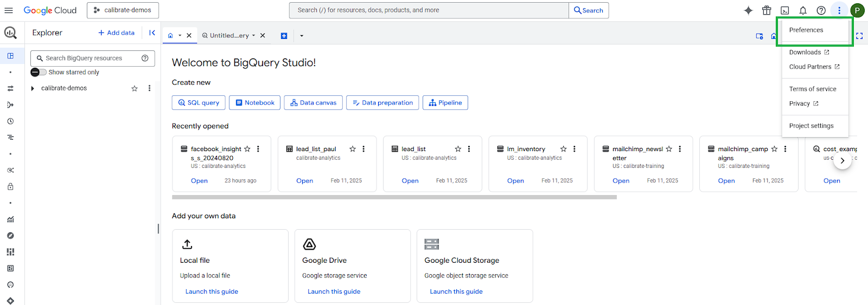Open home tab dropdown arrow

tap(180, 36)
